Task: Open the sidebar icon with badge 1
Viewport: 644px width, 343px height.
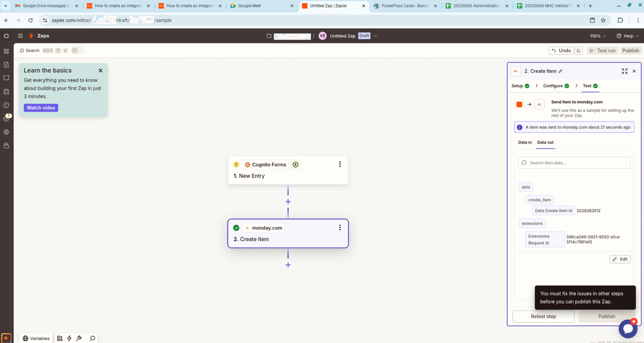Action: click(7, 118)
